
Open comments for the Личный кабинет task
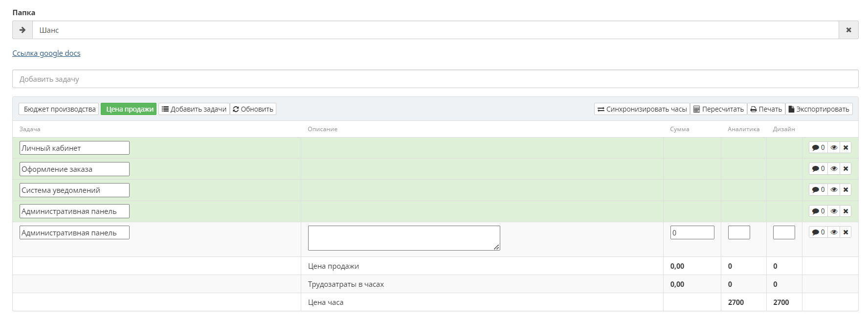[x=818, y=147]
